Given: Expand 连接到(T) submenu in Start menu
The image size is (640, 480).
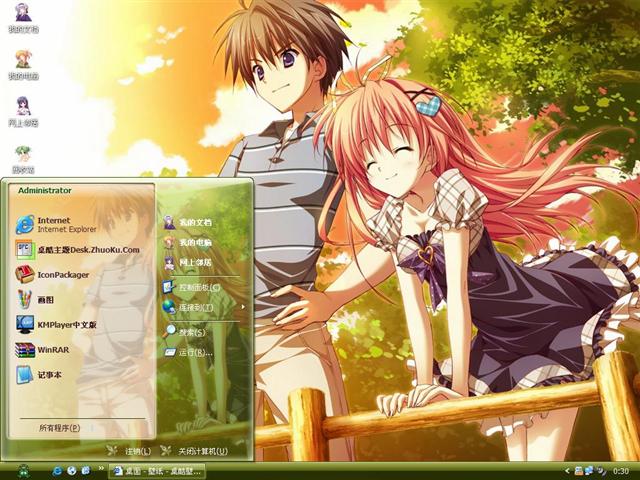Looking at the screenshot, I should [204, 307].
